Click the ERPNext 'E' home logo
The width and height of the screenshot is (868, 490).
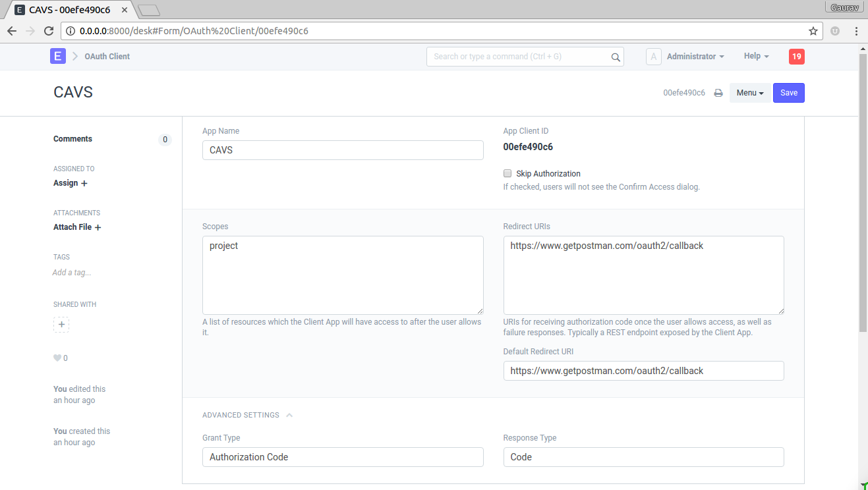pyautogui.click(x=57, y=56)
